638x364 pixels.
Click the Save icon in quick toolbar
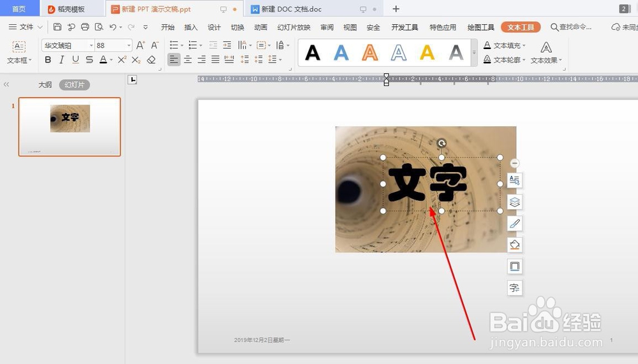click(57, 27)
